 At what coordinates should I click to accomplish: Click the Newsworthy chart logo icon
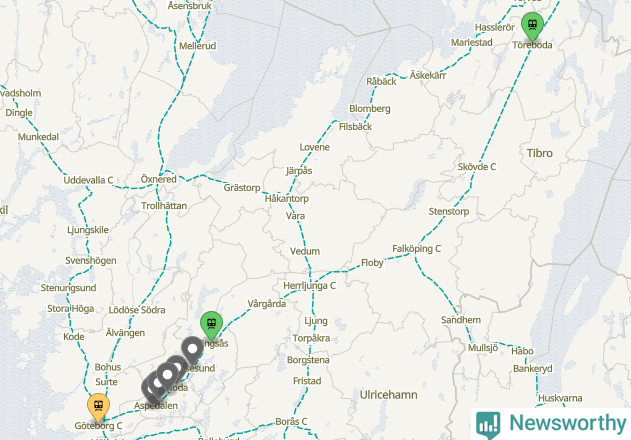(x=488, y=425)
